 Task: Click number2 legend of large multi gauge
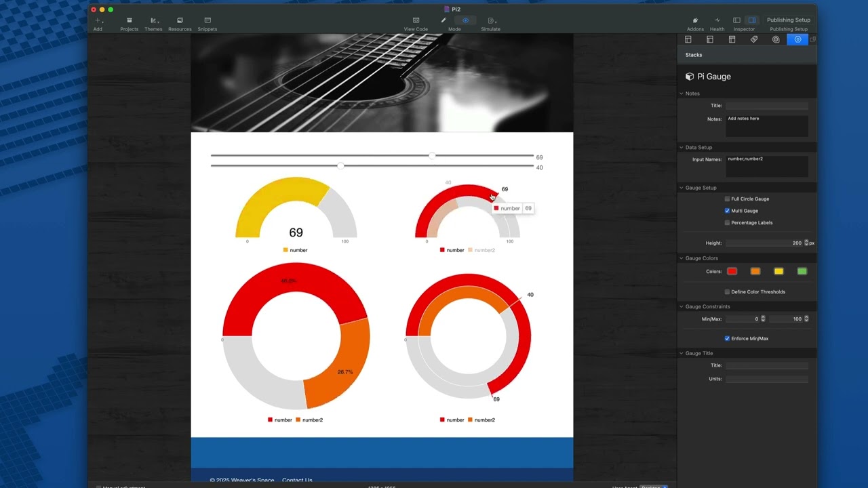click(x=481, y=420)
